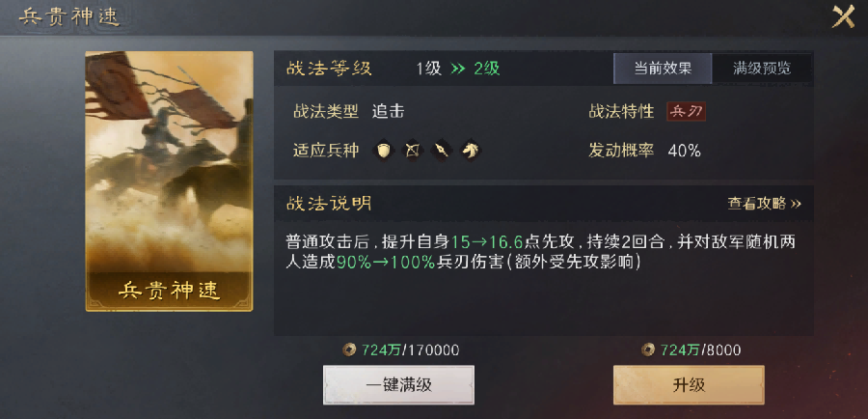Click coin icon above 升级 button
The image size is (868, 419).
(x=648, y=349)
